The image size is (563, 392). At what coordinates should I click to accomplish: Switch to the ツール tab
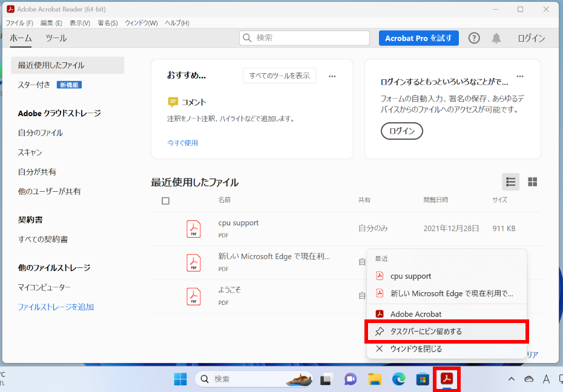pyautogui.click(x=56, y=38)
